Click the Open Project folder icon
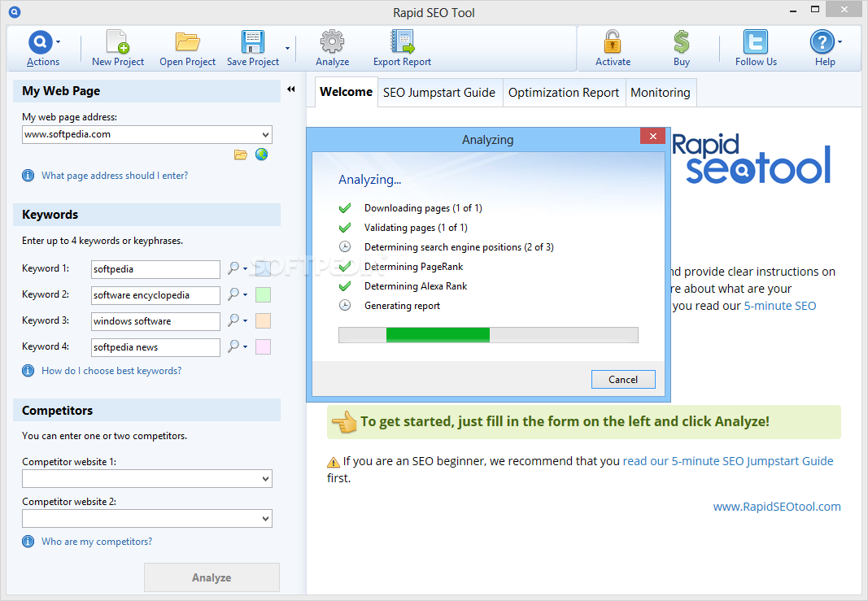 pyautogui.click(x=187, y=42)
